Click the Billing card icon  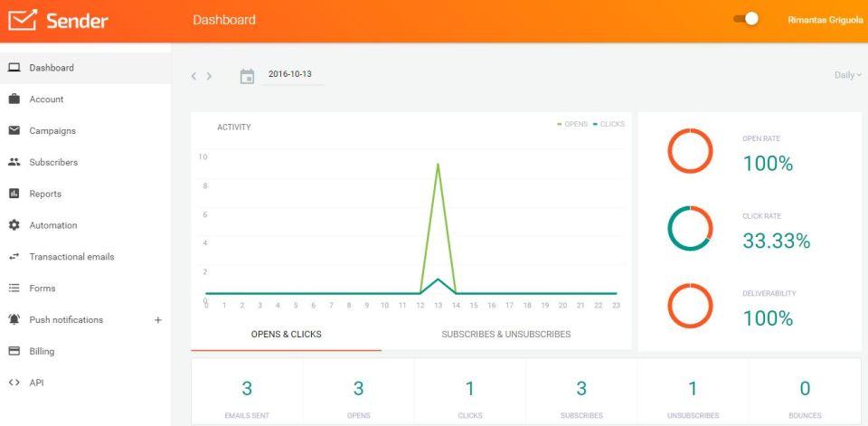click(14, 351)
